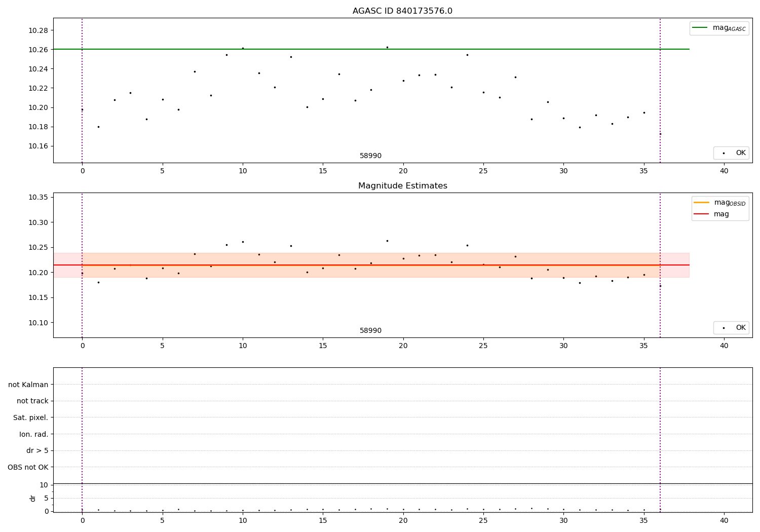Click the top plot data point at x=19
Screen dimensions: 760x532
coord(387,47)
